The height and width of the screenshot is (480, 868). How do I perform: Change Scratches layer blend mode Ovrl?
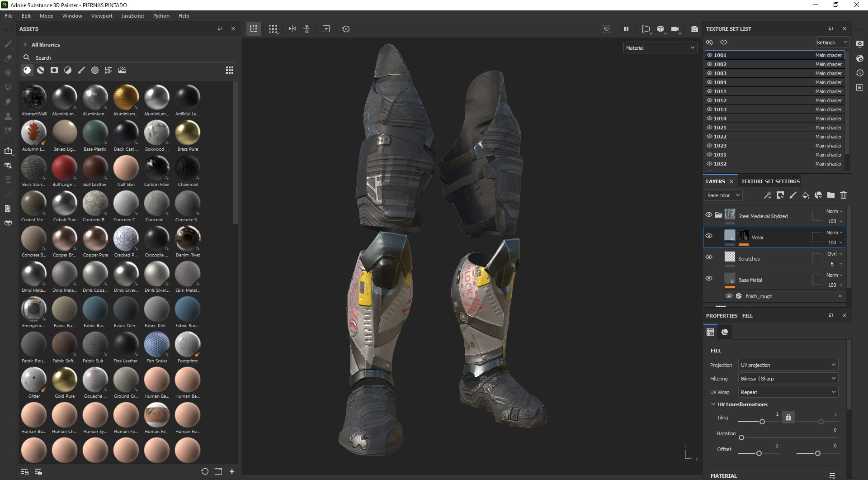tap(835, 254)
